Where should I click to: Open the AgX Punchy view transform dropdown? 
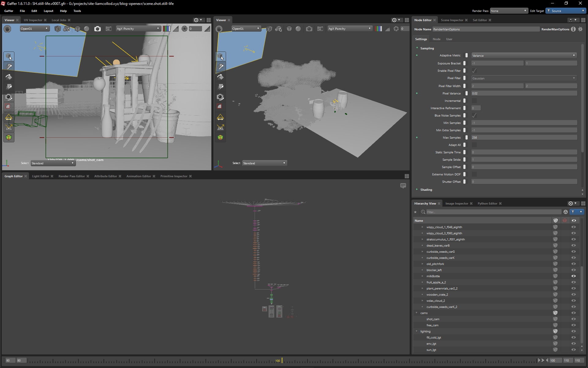pyautogui.click(x=138, y=29)
